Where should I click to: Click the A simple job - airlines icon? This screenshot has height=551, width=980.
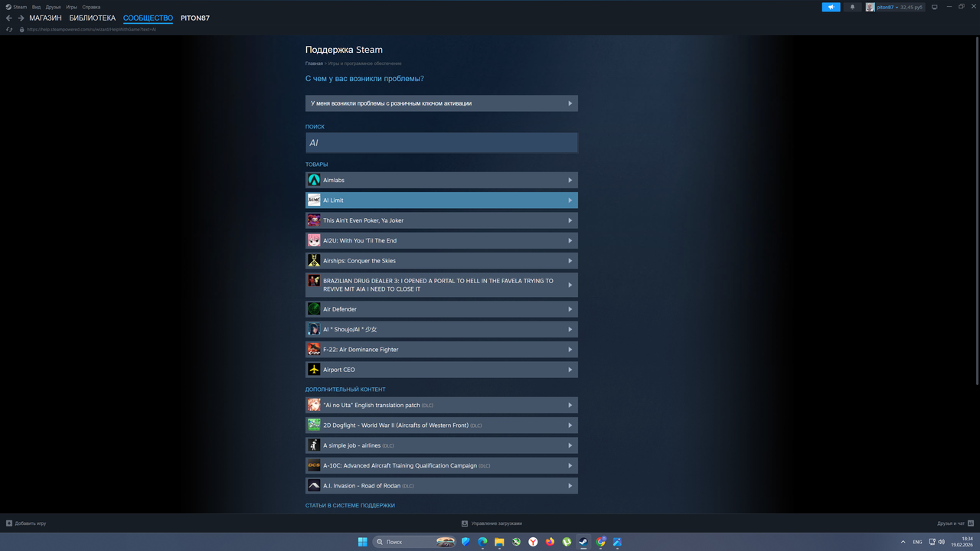click(x=314, y=445)
